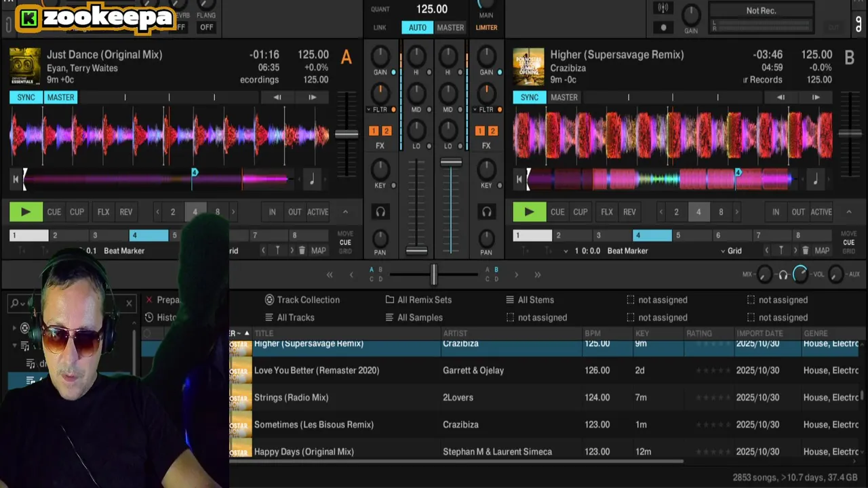
Task: Delete cue point on Deck A
Action: (x=302, y=251)
